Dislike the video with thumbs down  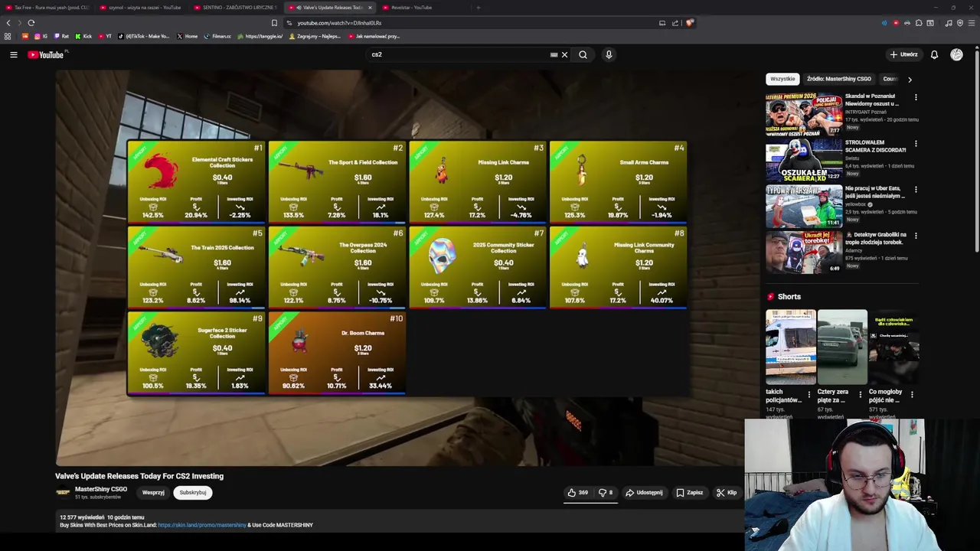(x=606, y=493)
